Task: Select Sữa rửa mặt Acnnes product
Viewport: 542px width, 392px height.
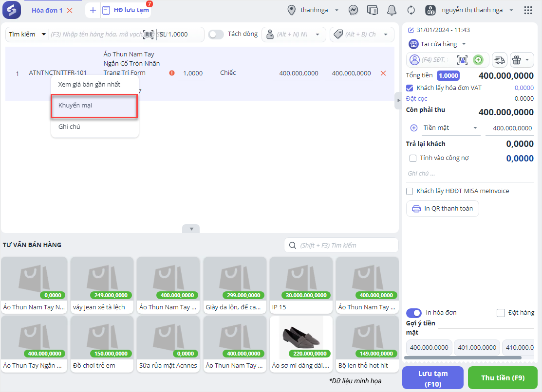Action: click(x=168, y=344)
